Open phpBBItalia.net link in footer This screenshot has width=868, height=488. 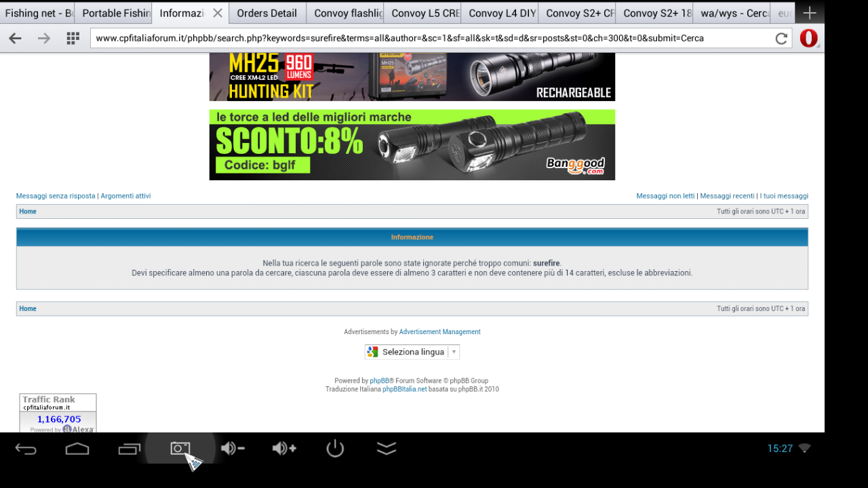tap(405, 389)
